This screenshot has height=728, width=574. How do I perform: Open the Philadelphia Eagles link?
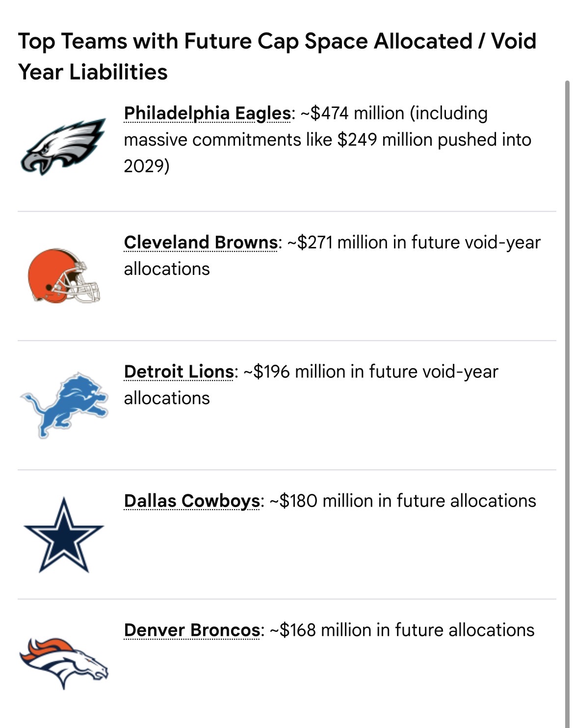(208, 113)
